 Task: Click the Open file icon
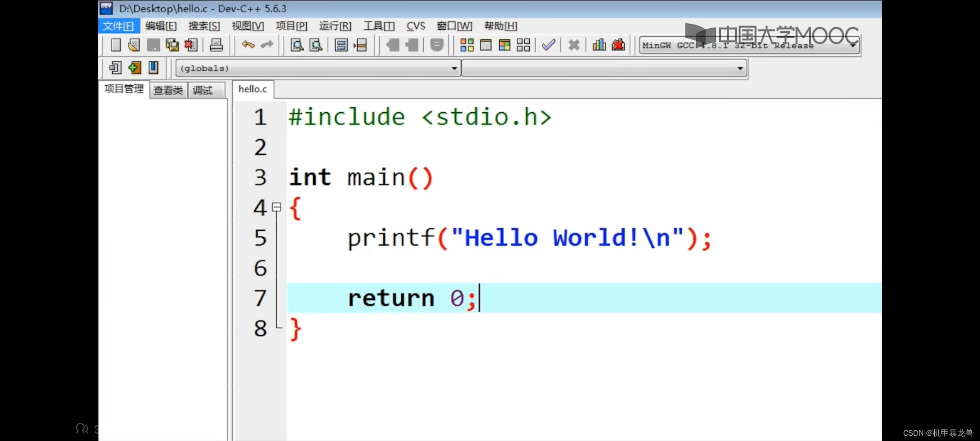tap(134, 45)
